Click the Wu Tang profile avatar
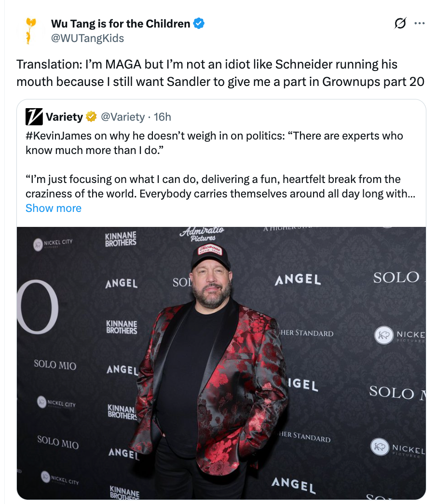 click(x=30, y=30)
